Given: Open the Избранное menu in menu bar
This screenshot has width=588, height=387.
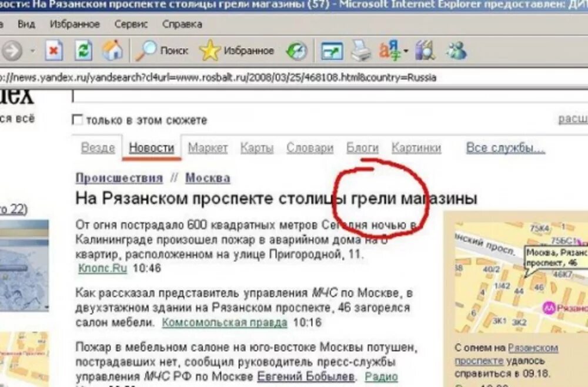Looking at the screenshot, I should (75, 24).
